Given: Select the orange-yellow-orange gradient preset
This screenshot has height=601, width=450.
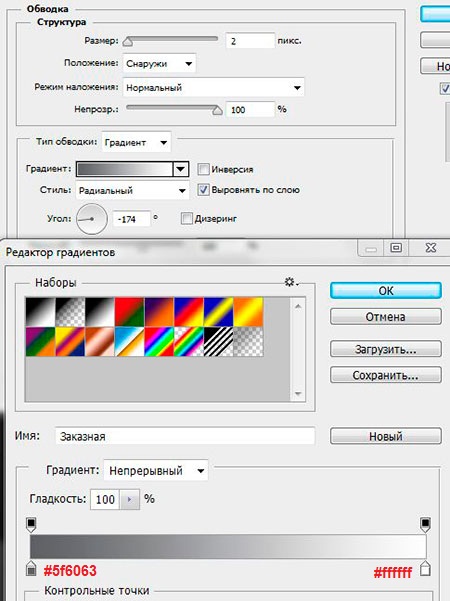Looking at the screenshot, I should point(248,312).
